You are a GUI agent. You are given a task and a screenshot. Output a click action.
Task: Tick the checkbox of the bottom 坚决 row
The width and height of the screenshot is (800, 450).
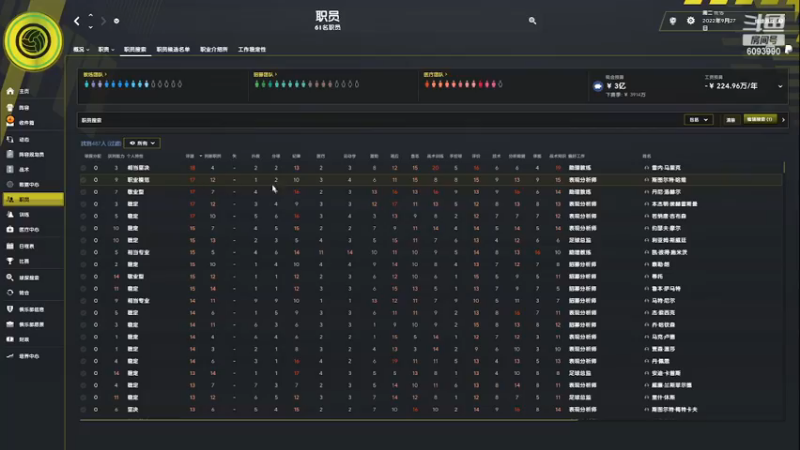tap(83, 410)
